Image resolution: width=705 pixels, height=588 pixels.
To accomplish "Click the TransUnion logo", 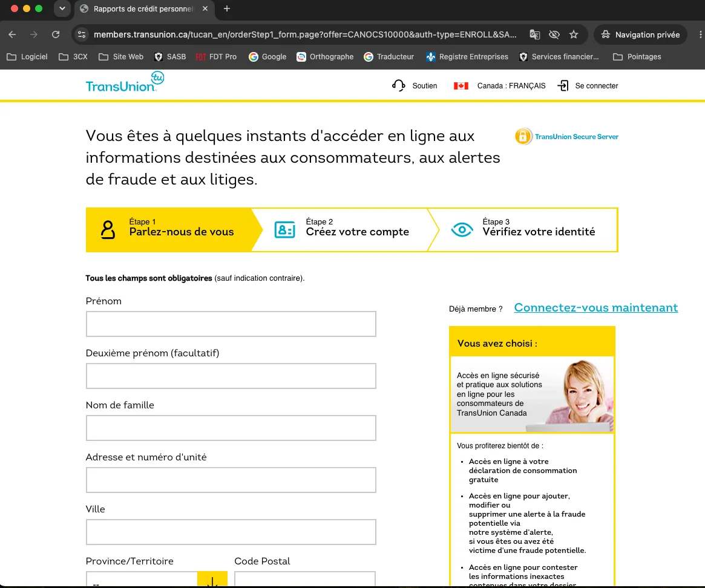I will (x=125, y=82).
